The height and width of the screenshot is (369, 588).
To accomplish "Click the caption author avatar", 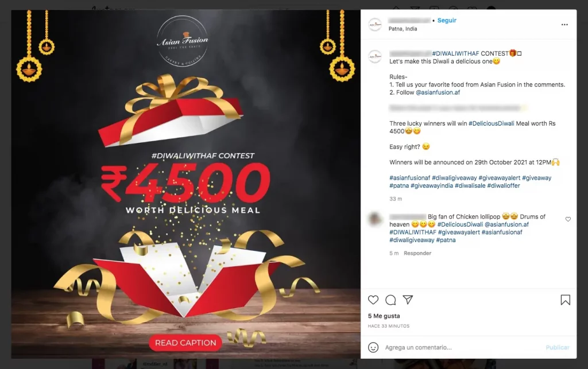I will click(x=374, y=57).
